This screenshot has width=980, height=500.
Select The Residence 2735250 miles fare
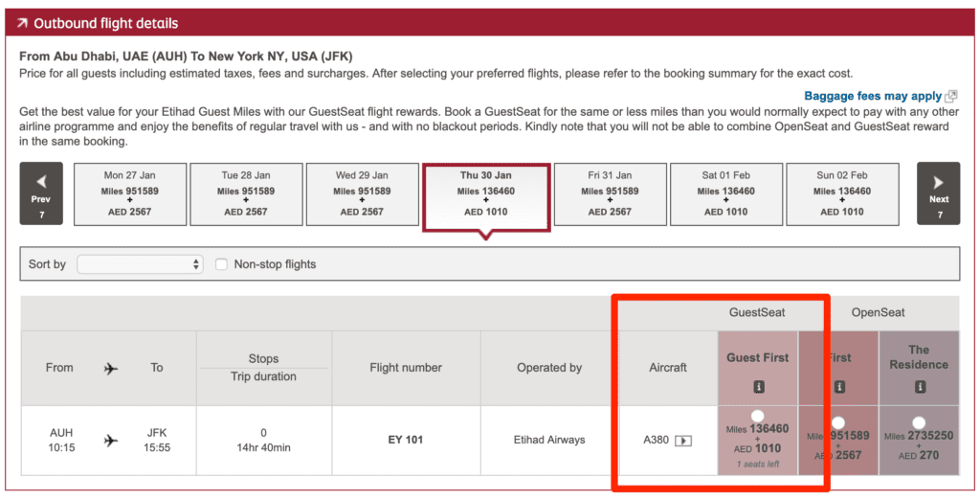[919, 422]
